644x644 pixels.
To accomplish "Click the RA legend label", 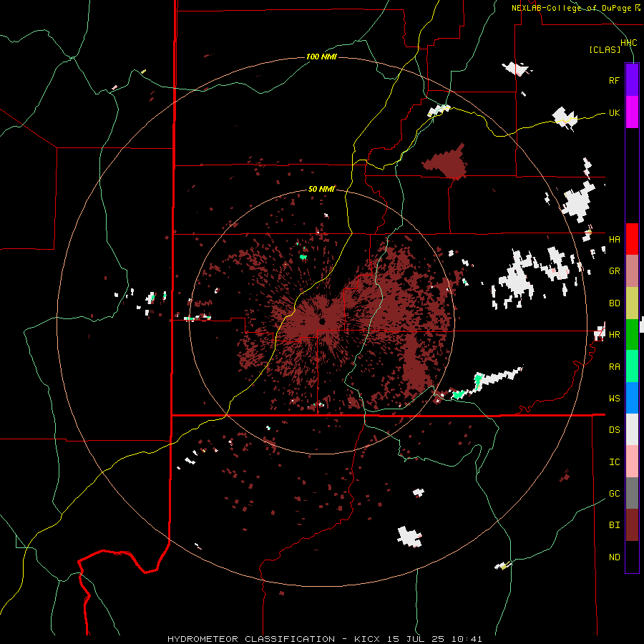I will click(x=614, y=366).
